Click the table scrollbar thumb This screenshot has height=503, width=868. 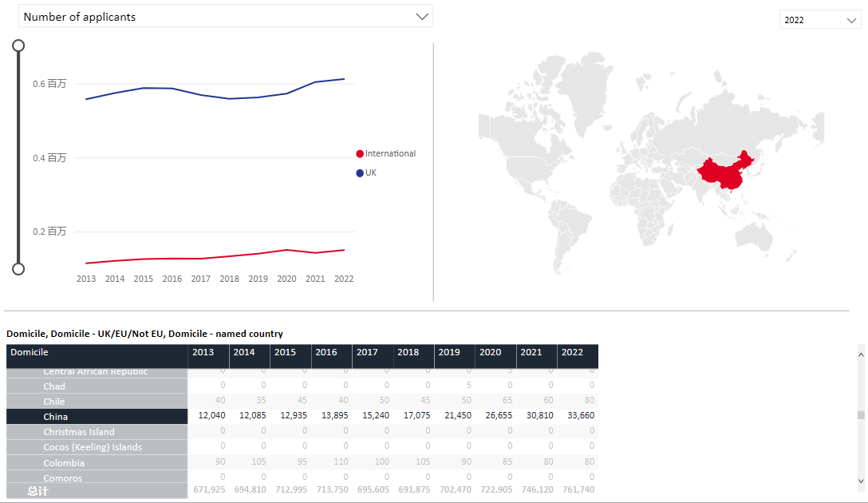pos(861,415)
